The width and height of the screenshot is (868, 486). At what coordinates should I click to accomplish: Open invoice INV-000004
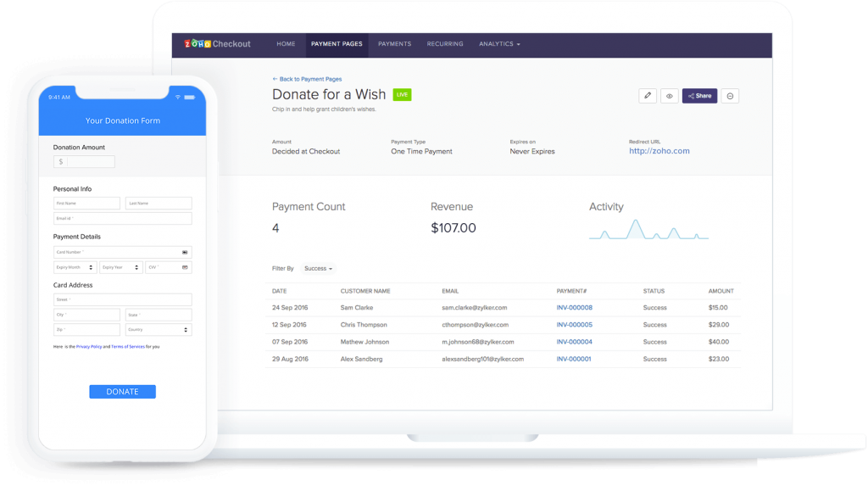[574, 342]
